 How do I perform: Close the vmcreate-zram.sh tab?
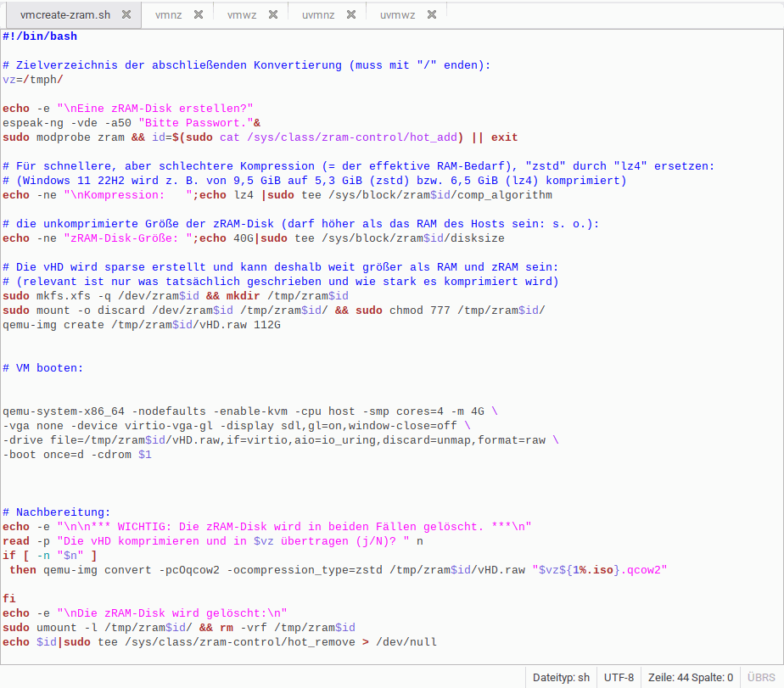tap(126, 14)
